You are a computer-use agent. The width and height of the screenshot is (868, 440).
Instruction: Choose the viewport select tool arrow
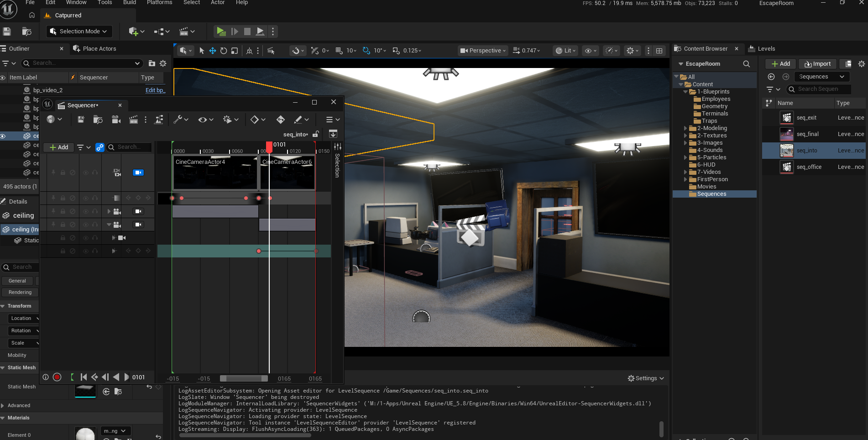[x=202, y=51]
